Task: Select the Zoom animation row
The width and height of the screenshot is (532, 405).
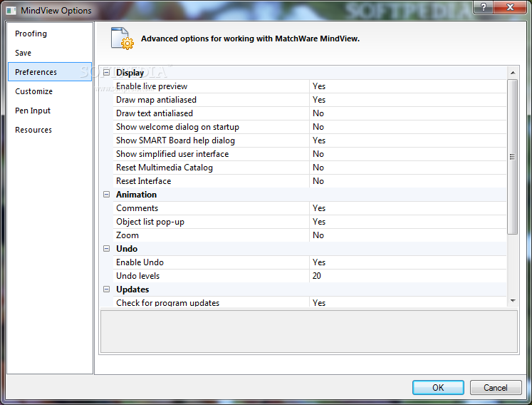Action: coord(309,235)
